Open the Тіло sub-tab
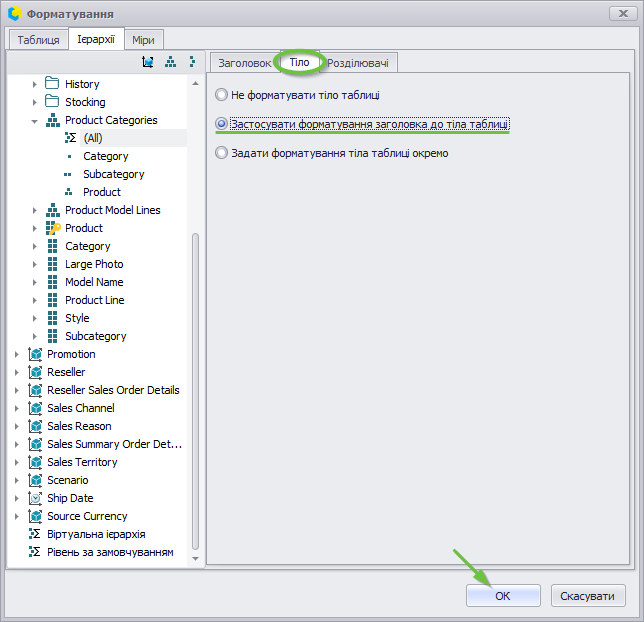This screenshot has width=644, height=622. pyautogui.click(x=299, y=62)
